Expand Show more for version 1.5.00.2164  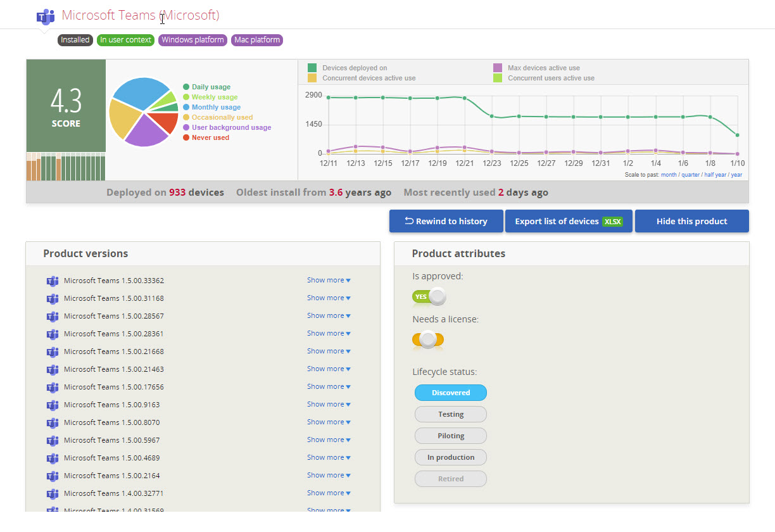coord(329,475)
